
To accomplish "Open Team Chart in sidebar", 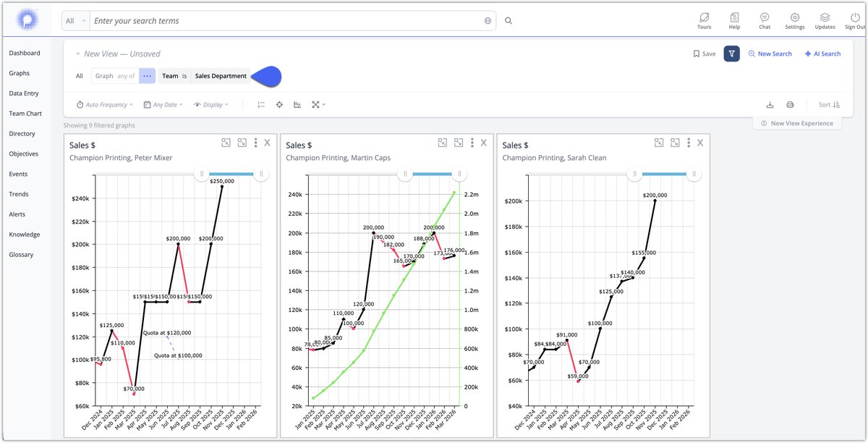I will click(x=25, y=114).
